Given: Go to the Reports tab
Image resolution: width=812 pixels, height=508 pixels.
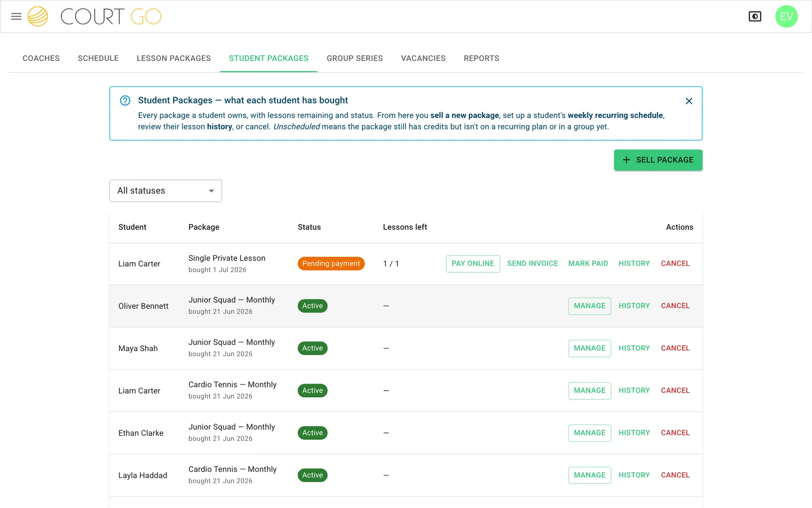Looking at the screenshot, I should (x=481, y=58).
